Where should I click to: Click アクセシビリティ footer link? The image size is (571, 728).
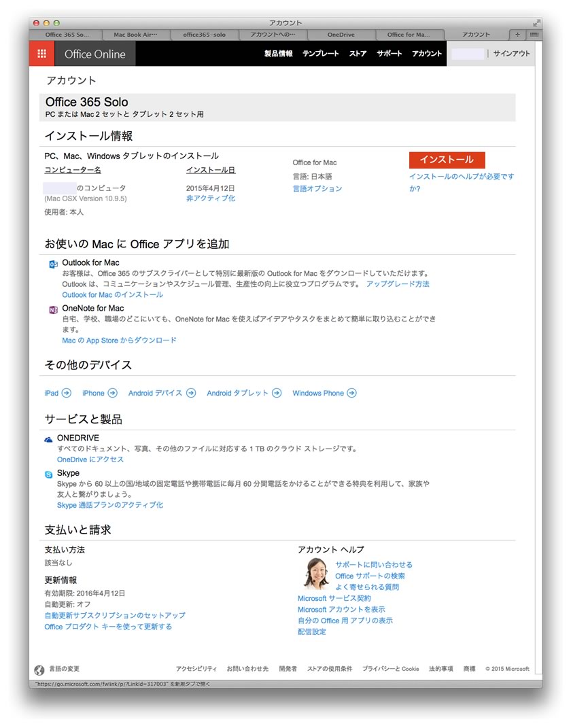point(196,669)
